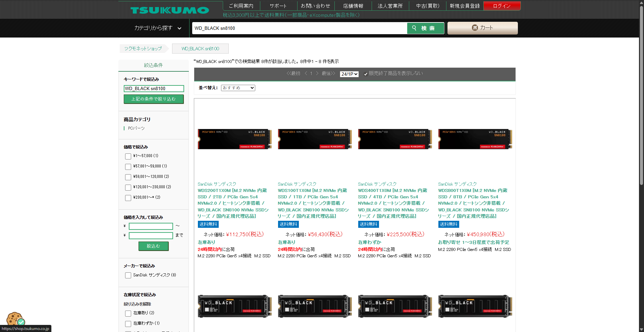This screenshot has width=644, height=332.
Task: Click 最後>> last page link
Action: (329, 73)
